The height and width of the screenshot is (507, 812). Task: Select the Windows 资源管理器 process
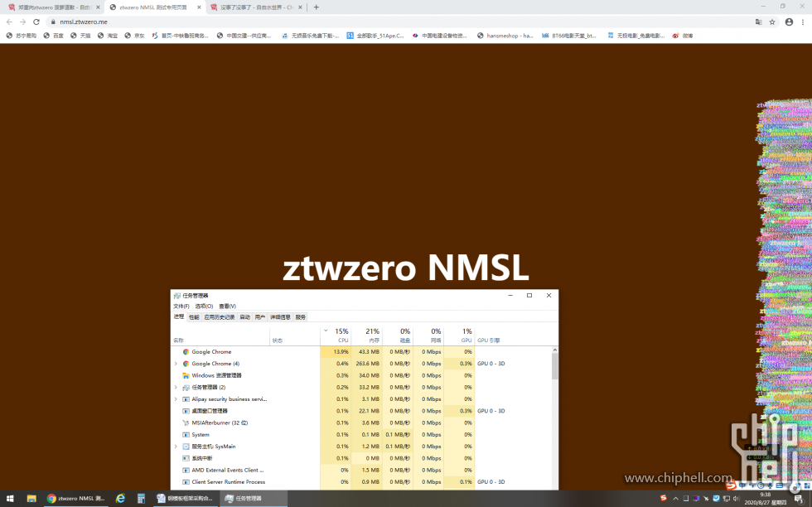[x=216, y=375]
